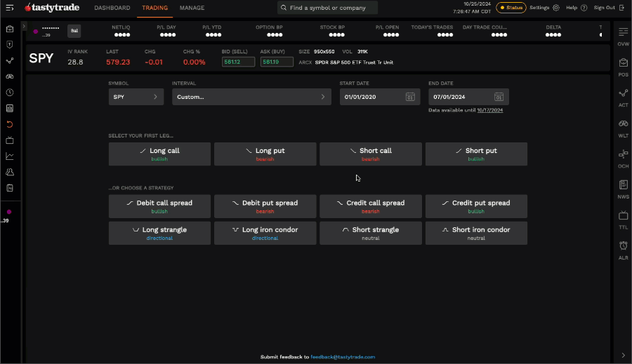This screenshot has height=364, width=632.
Task: Switch to the Manage tab
Action: (192, 8)
